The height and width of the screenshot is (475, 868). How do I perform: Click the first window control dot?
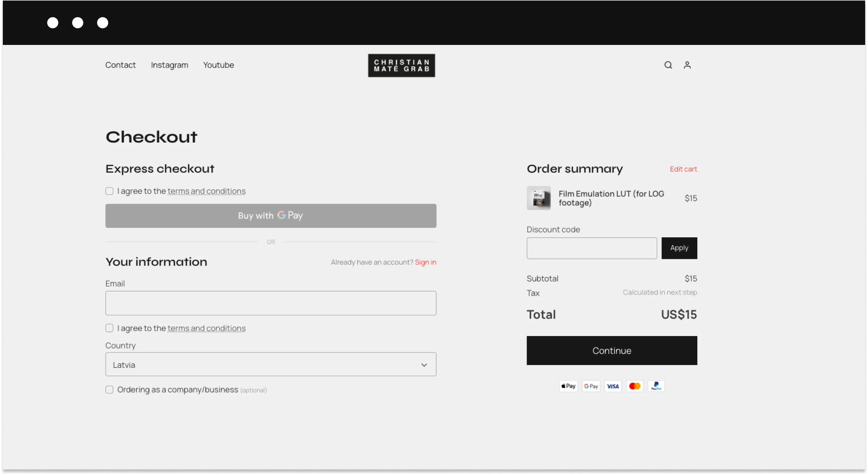pos(53,23)
